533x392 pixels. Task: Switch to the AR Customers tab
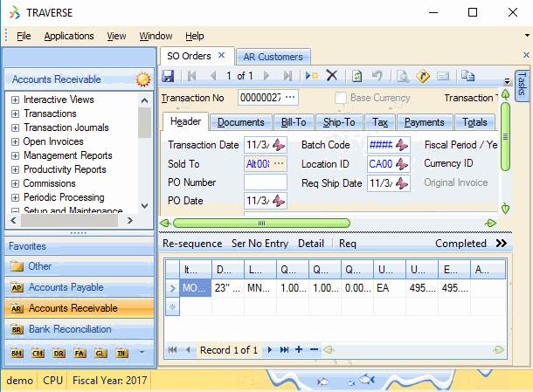coord(273,57)
